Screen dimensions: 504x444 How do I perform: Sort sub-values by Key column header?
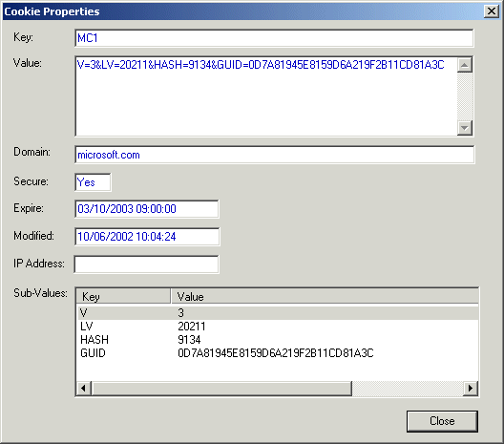[x=123, y=296]
